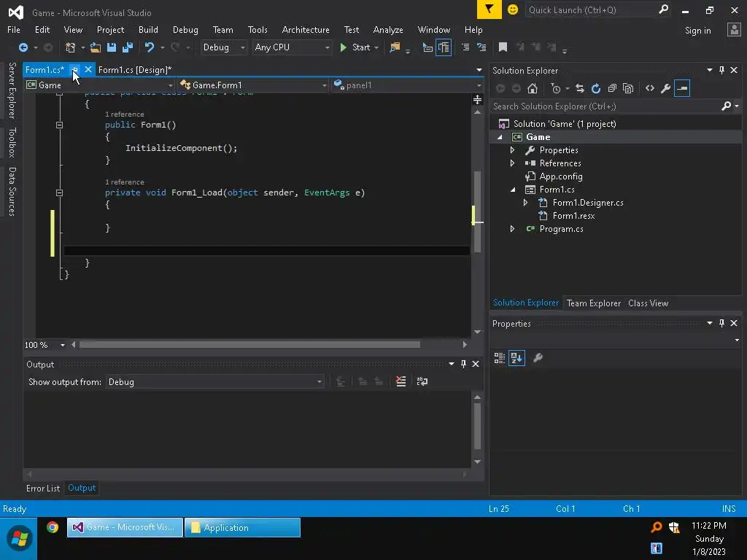Auto-hide the Solution Explorer with pin
Viewport: 747px width, 560px height.
point(721,70)
